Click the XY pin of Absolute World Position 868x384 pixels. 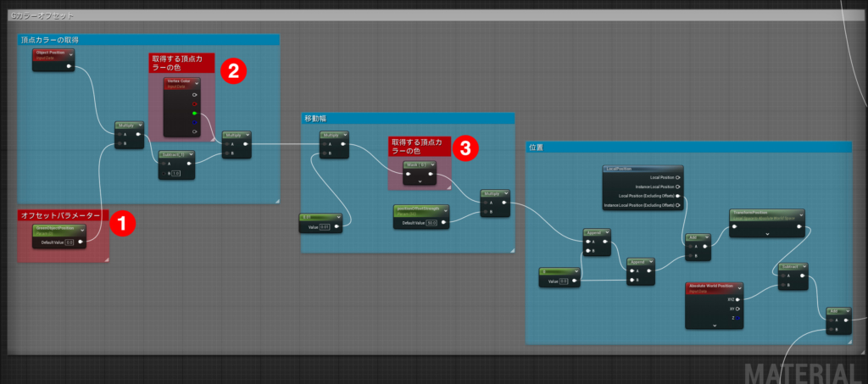(737, 309)
